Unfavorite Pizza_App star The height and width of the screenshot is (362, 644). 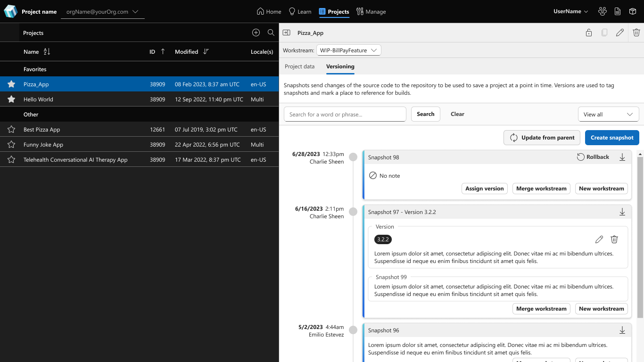11,84
